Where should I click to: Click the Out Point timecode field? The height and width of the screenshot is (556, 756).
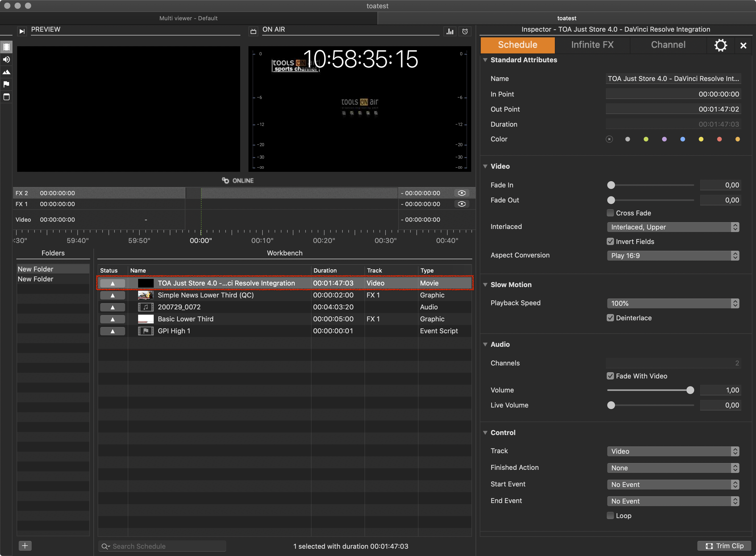pos(673,109)
